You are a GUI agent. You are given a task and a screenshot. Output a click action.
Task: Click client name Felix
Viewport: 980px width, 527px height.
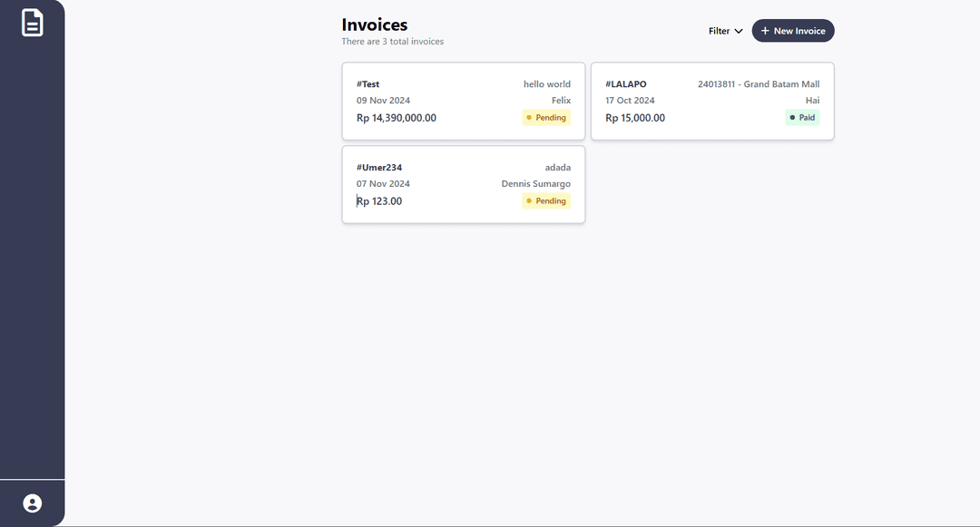(x=562, y=101)
